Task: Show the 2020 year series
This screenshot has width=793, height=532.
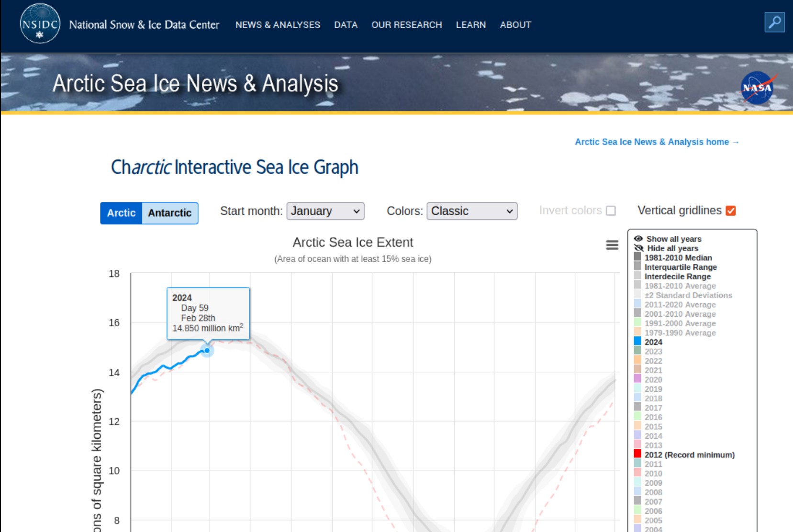Action: pos(653,380)
